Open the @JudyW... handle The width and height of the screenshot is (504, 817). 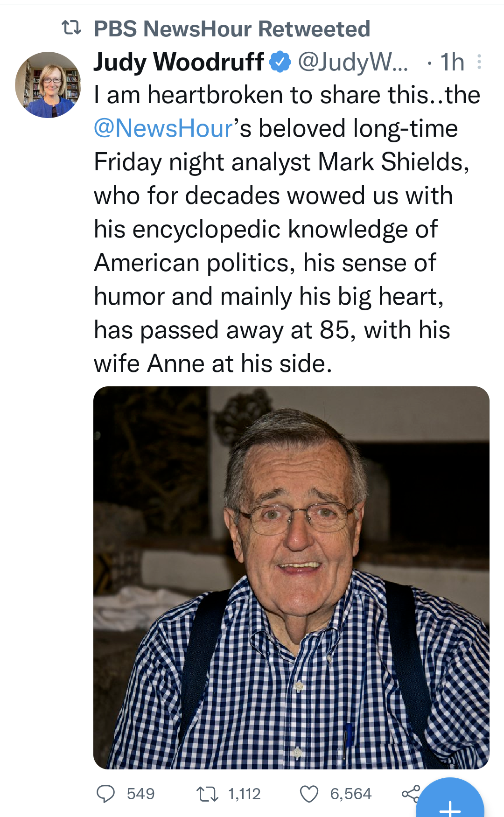(353, 62)
